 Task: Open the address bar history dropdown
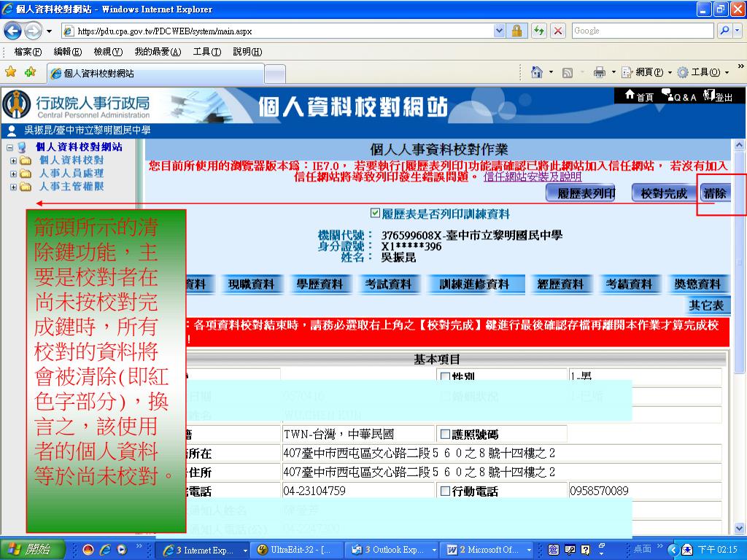click(x=499, y=31)
